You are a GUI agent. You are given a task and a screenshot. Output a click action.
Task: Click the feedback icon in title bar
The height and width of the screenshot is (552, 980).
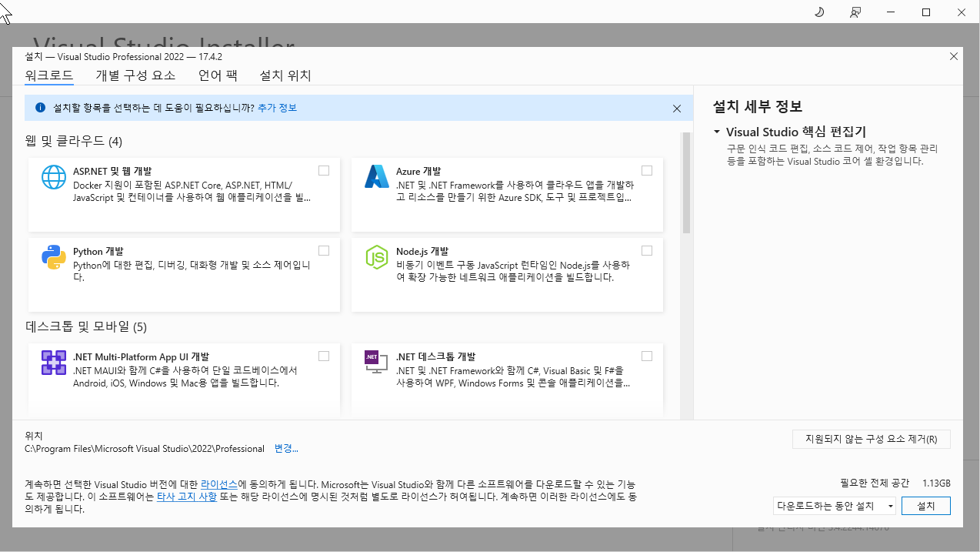[855, 12]
